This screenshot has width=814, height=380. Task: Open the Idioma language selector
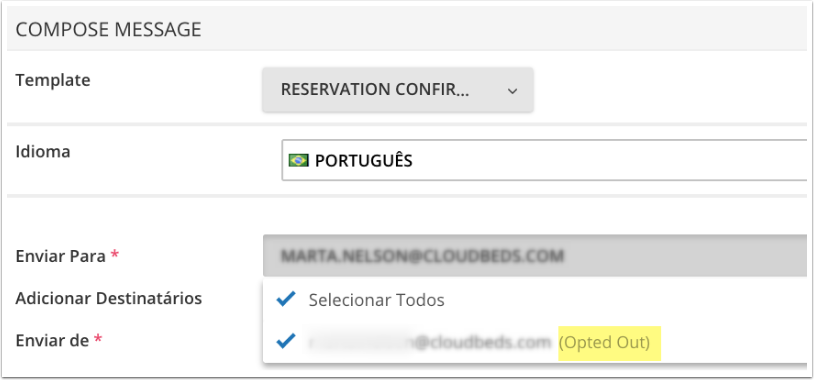(x=544, y=160)
